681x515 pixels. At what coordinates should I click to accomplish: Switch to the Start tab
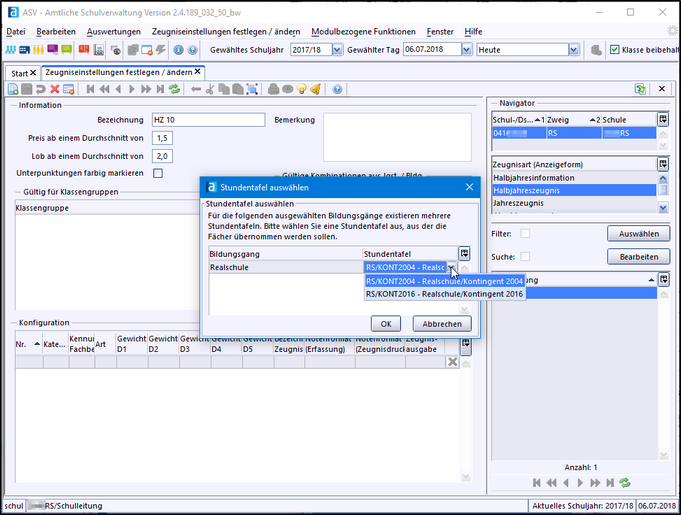tap(19, 73)
